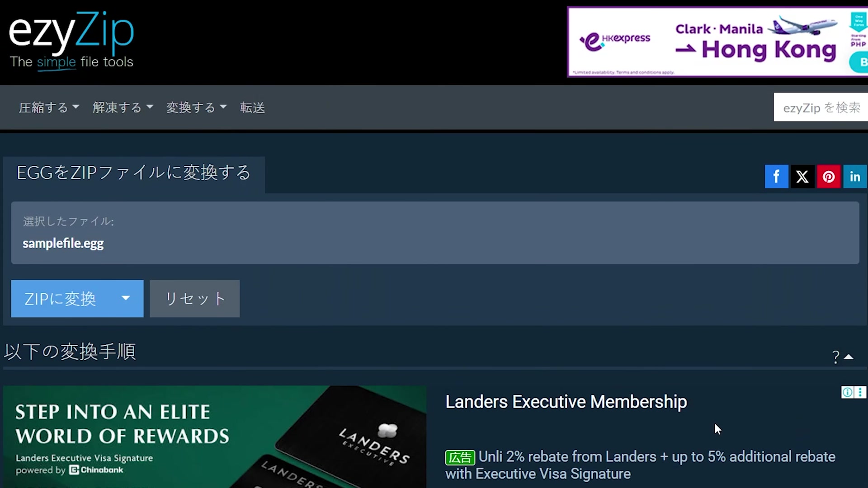Image resolution: width=868 pixels, height=488 pixels.
Task: Open ad options three-dot icon
Action: 860,392
